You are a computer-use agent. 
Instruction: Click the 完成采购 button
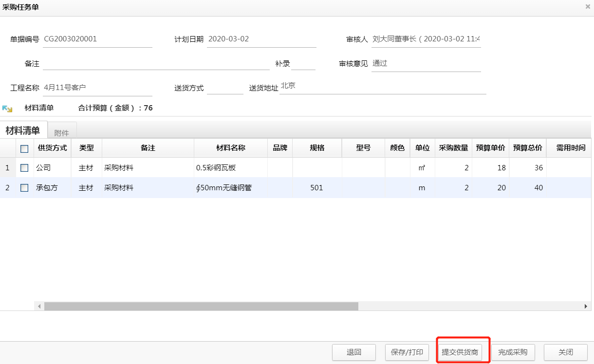coord(512,352)
